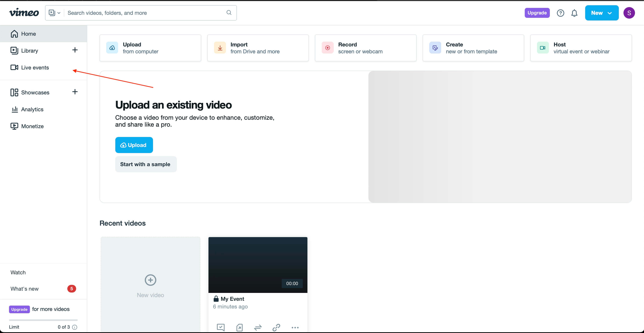644x333 pixels.
Task: Expand the search scope dropdown
Action: [54, 13]
